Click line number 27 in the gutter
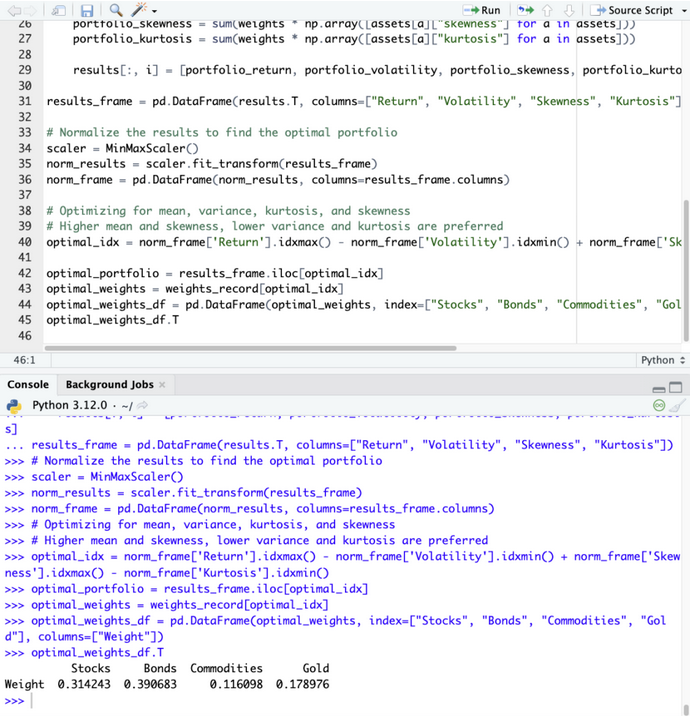 point(25,39)
